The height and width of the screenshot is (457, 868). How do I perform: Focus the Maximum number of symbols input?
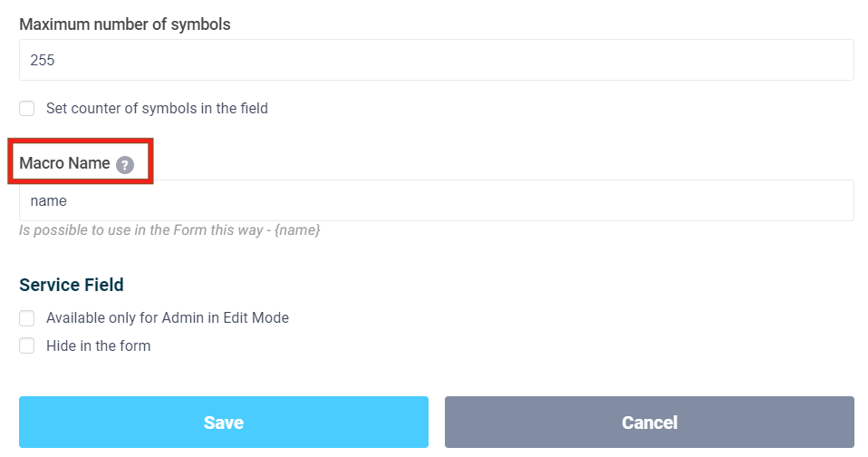(436, 60)
